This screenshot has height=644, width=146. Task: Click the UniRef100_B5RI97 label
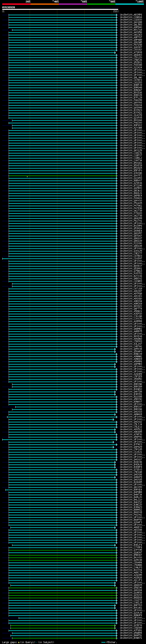(x=131, y=407)
